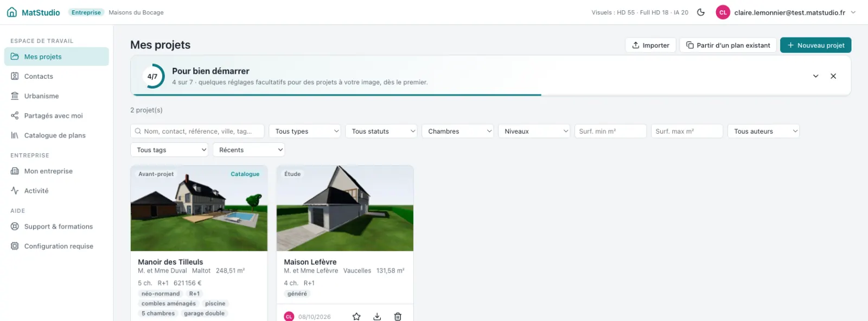
Task: Toggle dark mode moon icon
Action: 701,12
